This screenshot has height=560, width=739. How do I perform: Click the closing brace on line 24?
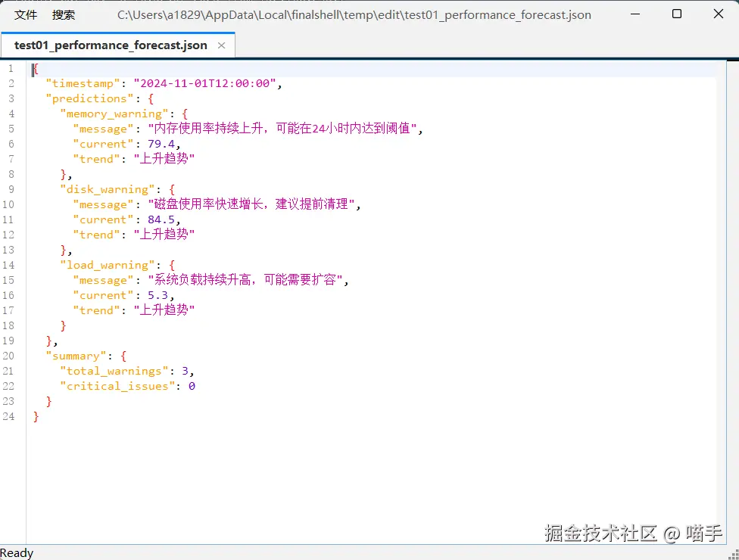pos(36,416)
